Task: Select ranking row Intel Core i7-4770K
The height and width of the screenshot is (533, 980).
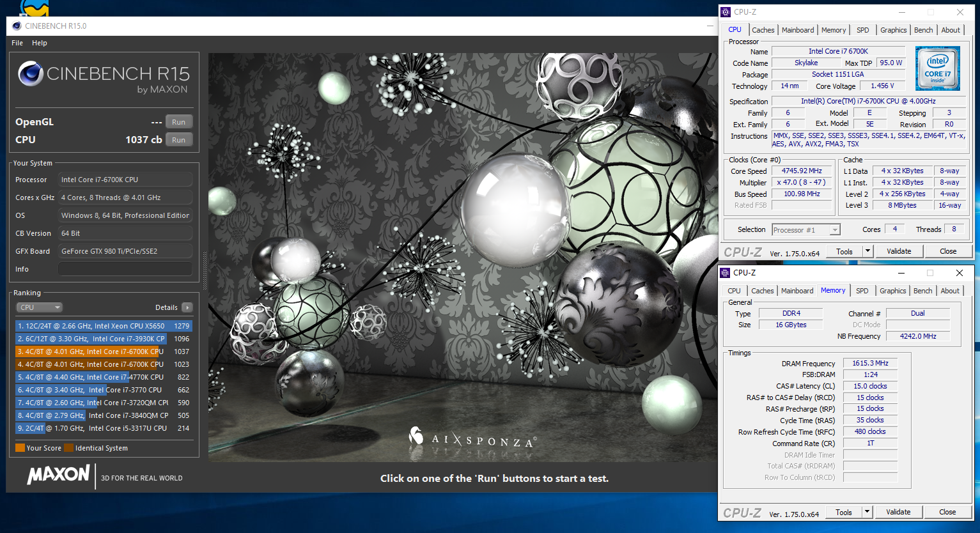Action: (x=104, y=377)
